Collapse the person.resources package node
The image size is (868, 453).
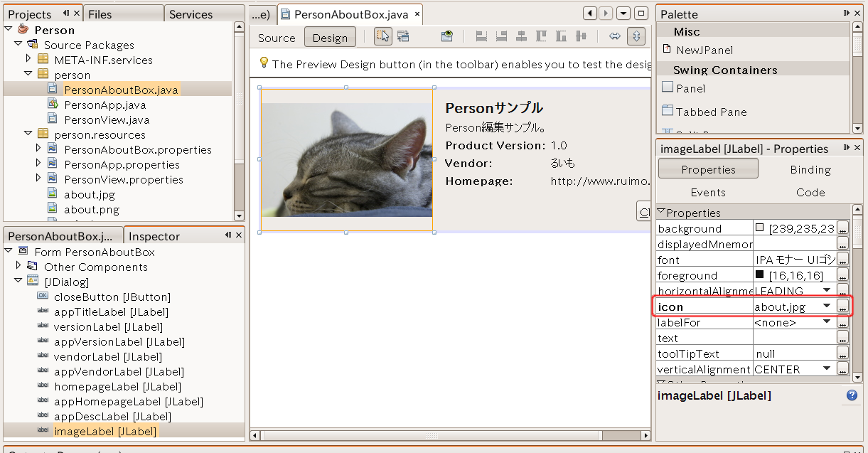pyautogui.click(x=28, y=134)
